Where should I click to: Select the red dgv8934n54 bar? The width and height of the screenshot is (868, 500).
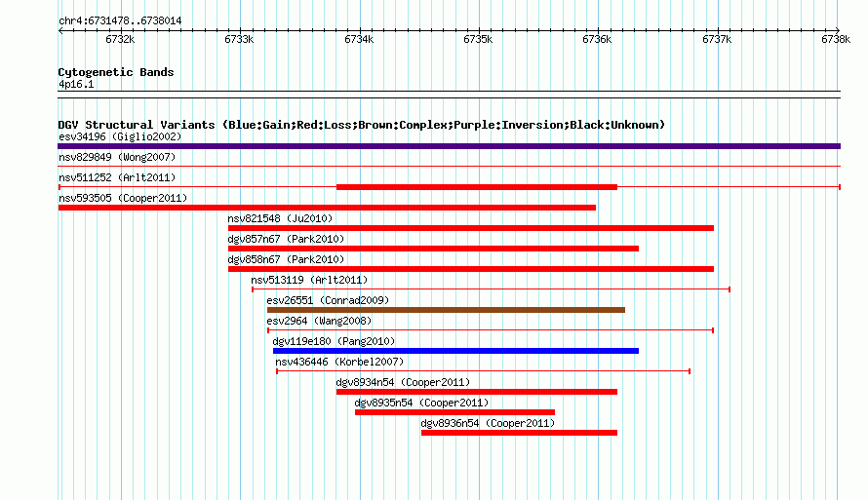pos(477,392)
